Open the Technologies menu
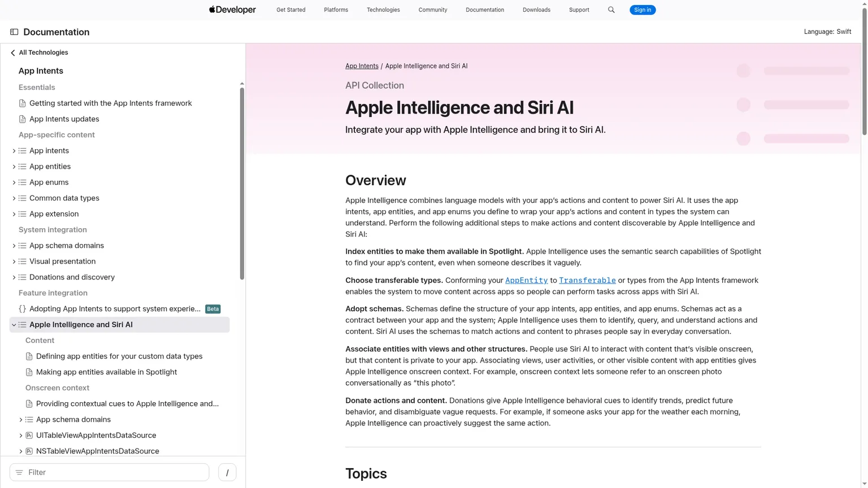The width and height of the screenshot is (868, 488). (x=383, y=10)
